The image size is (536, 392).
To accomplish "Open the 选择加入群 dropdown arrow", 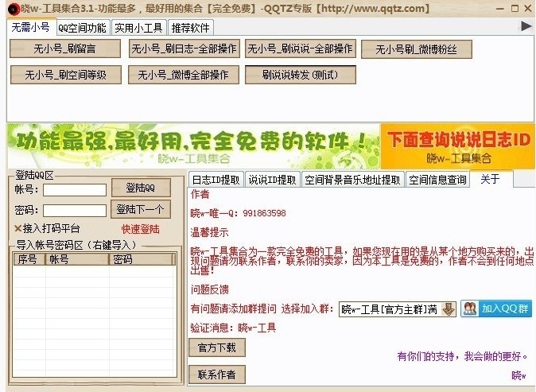I will point(449,309).
